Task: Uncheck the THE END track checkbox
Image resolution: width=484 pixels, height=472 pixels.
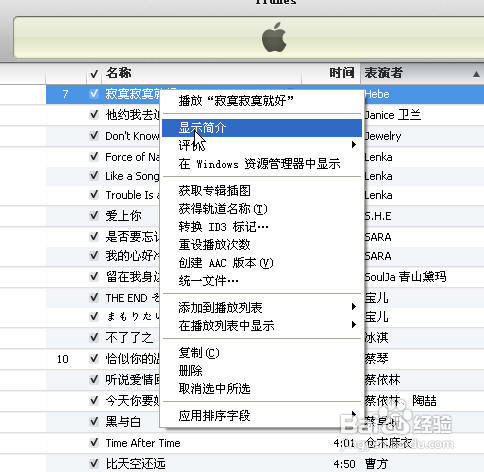Action: pyautogui.click(x=94, y=297)
